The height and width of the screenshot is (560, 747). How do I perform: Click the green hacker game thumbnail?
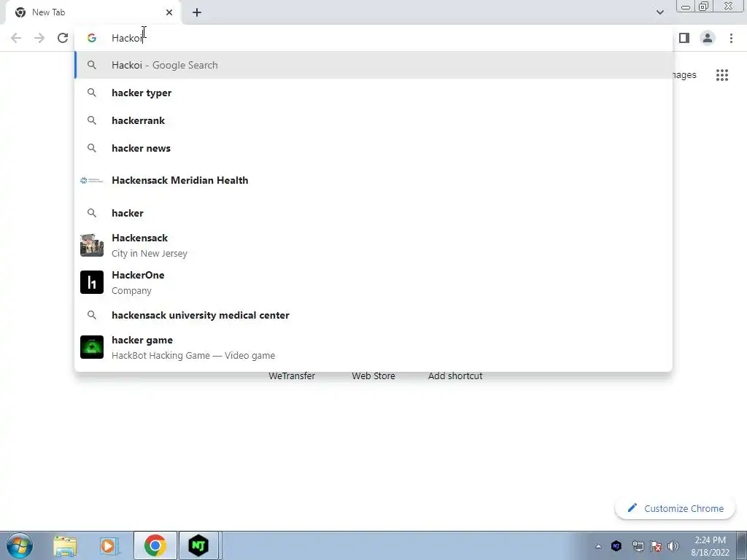point(92,347)
